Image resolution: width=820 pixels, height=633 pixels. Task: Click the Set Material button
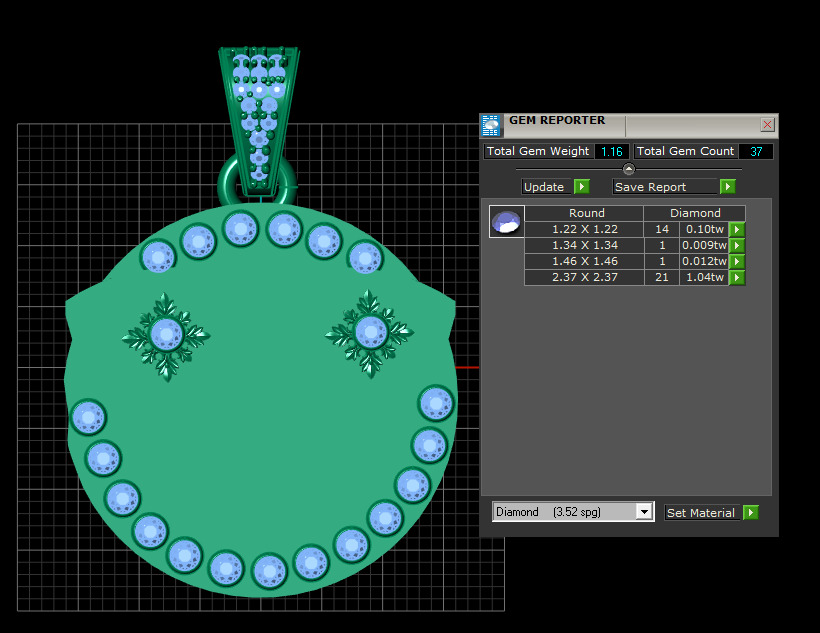click(x=701, y=513)
